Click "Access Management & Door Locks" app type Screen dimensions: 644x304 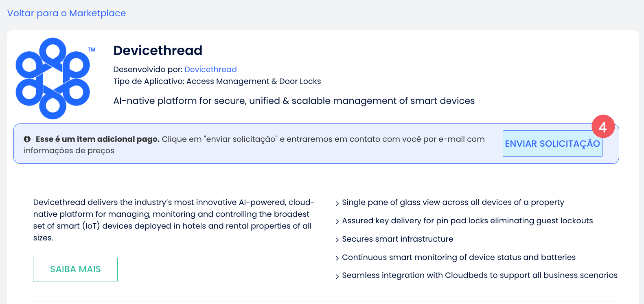point(254,81)
